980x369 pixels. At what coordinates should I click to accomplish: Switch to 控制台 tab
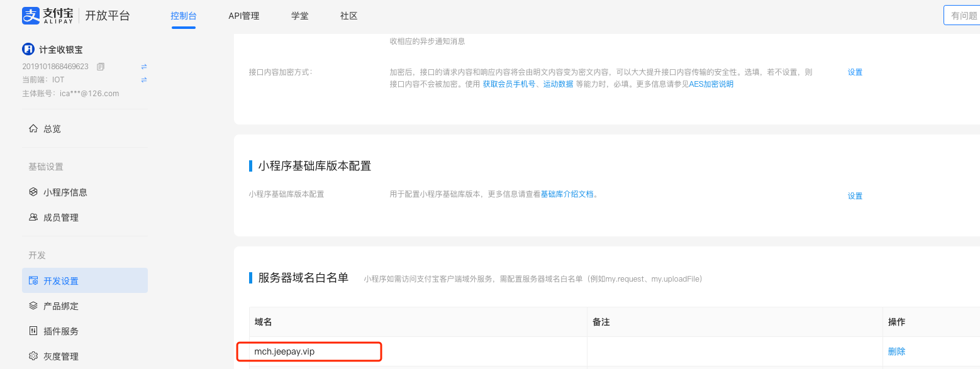183,16
